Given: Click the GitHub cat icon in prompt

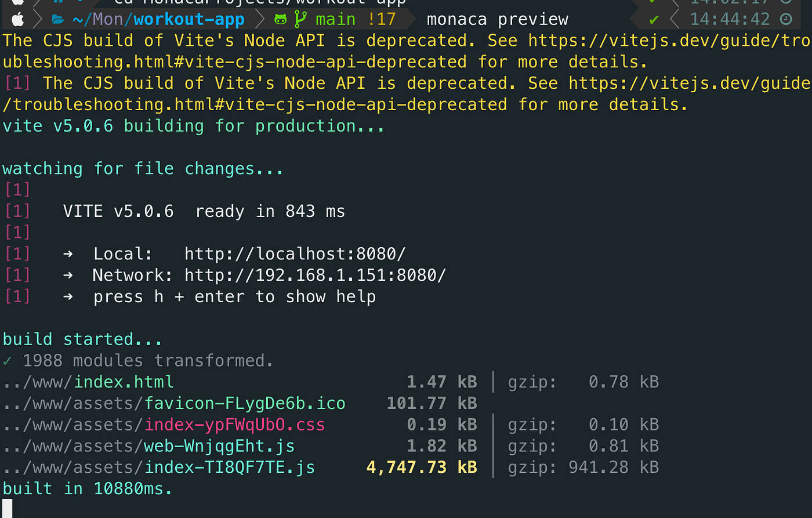Looking at the screenshot, I should point(280,20).
